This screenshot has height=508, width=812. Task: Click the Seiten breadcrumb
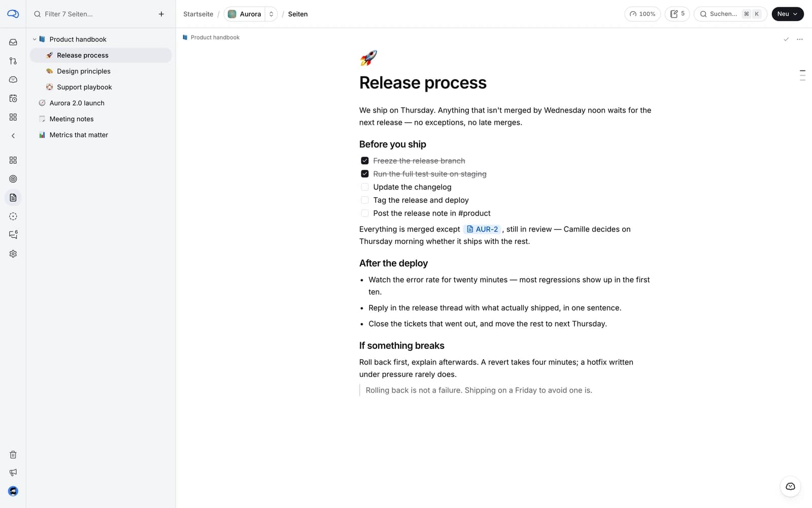(x=297, y=14)
